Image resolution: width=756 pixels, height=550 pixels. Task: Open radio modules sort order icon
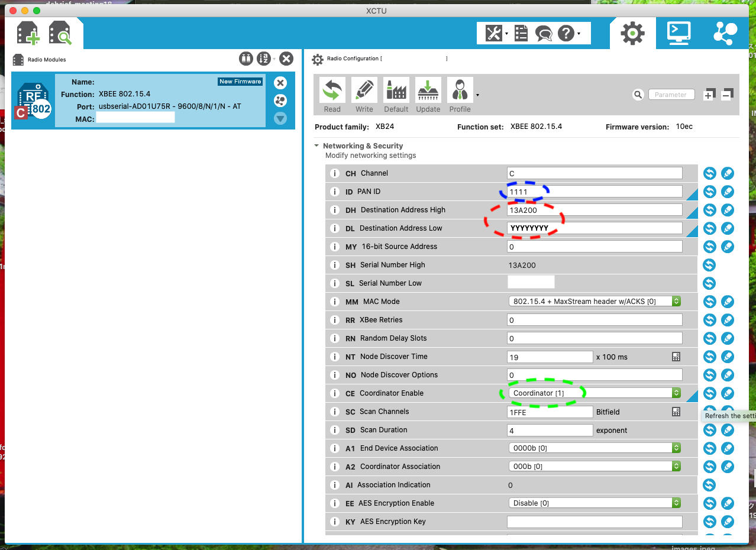(264, 59)
